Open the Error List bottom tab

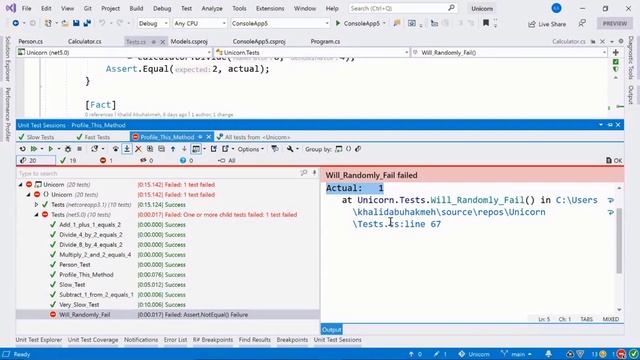coord(176,340)
